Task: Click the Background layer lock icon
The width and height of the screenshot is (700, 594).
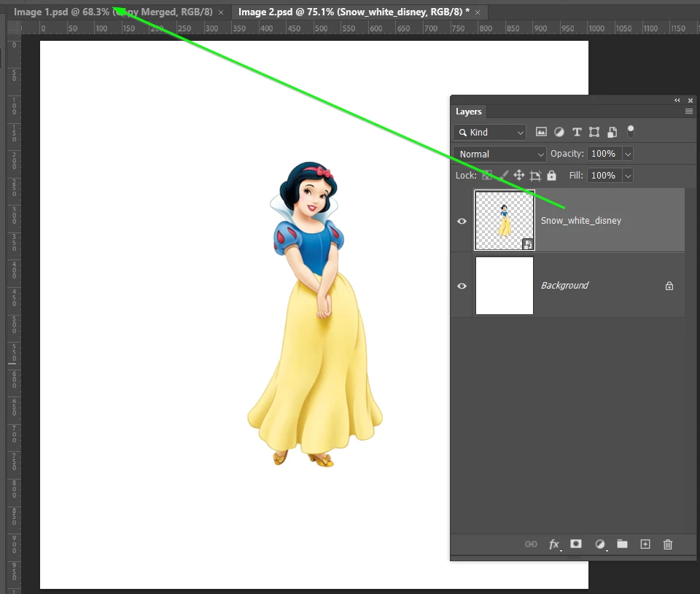Action: click(669, 286)
